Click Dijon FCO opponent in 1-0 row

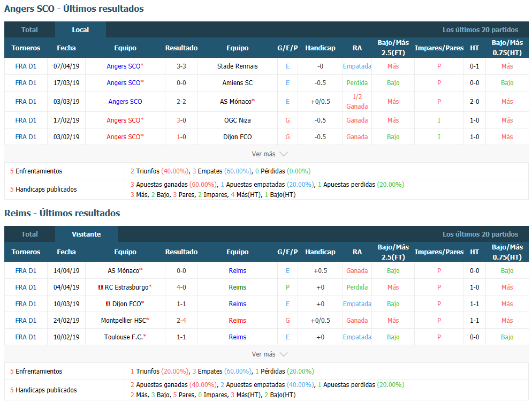pos(238,136)
